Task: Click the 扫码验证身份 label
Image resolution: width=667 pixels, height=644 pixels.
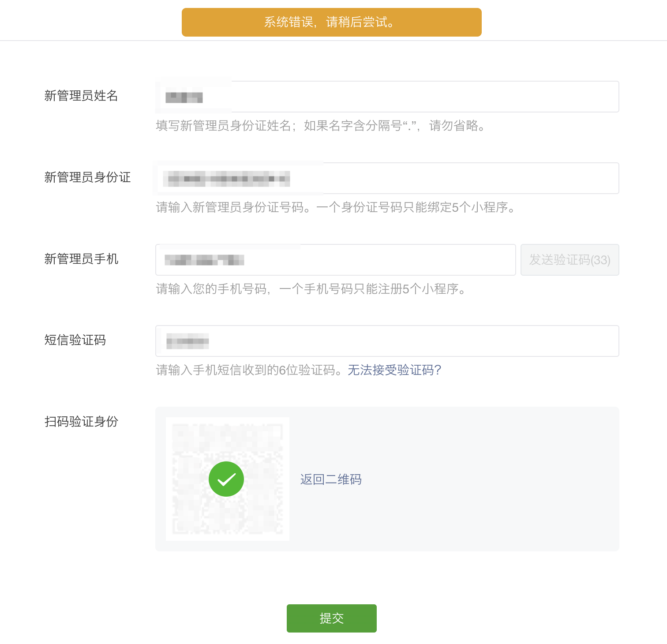Action: click(x=81, y=422)
